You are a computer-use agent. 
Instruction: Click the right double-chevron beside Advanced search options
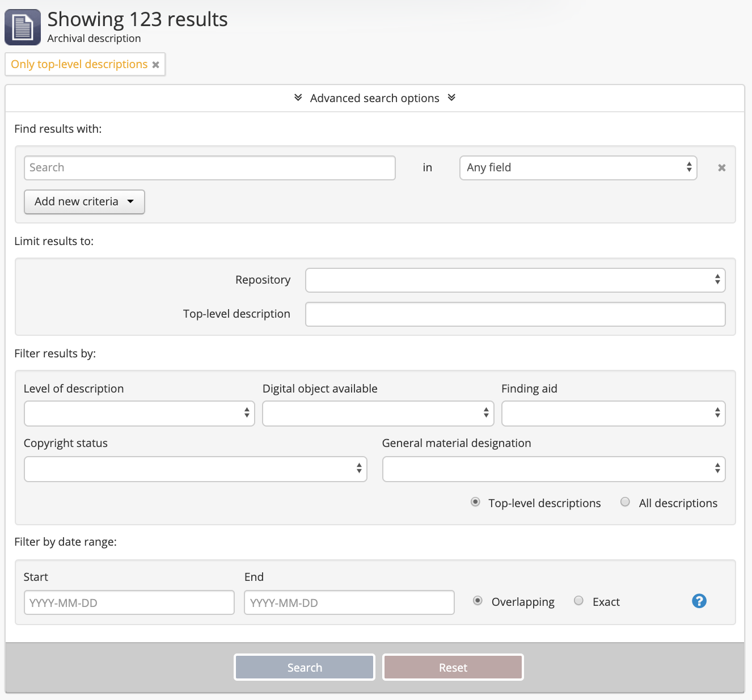click(451, 98)
